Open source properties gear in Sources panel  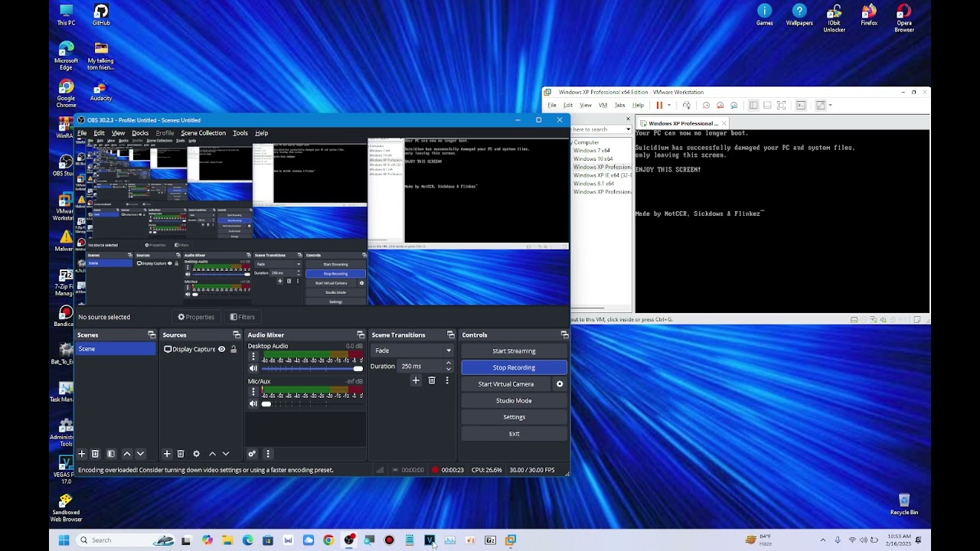196,454
